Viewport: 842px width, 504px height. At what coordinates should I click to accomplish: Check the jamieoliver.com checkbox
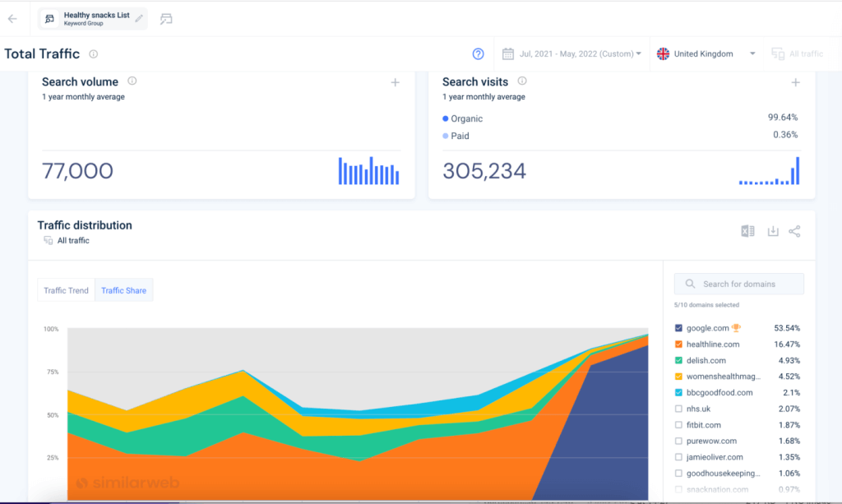pos(678,457)
